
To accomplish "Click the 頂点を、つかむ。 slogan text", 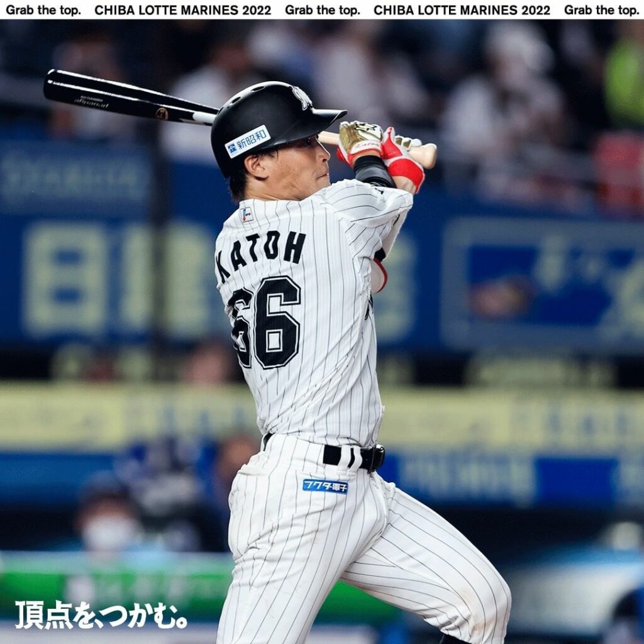I will pos(101,615).
